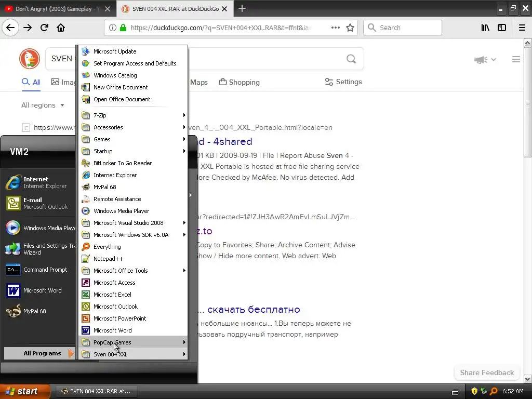Open Microsoft Outlook in programs list
Image resolution: width=532 pixels, height=399 pixels.
click(133, 307)
